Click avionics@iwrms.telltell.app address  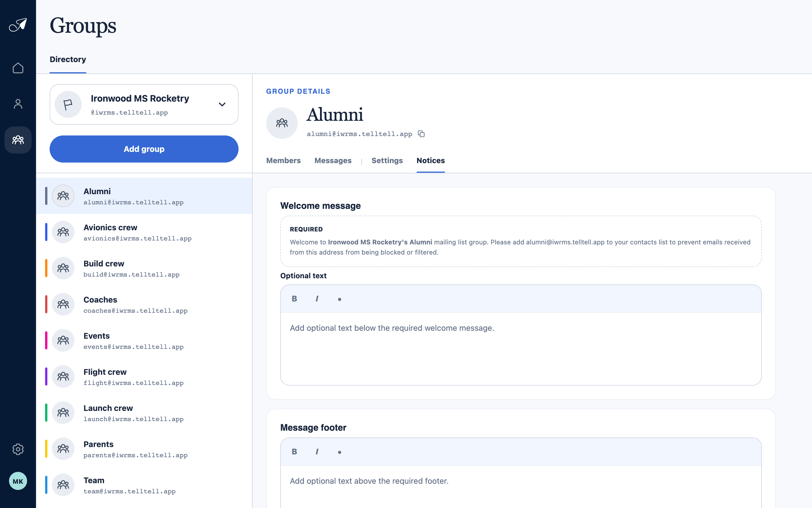pyautogui.click(x=138, y=238)
